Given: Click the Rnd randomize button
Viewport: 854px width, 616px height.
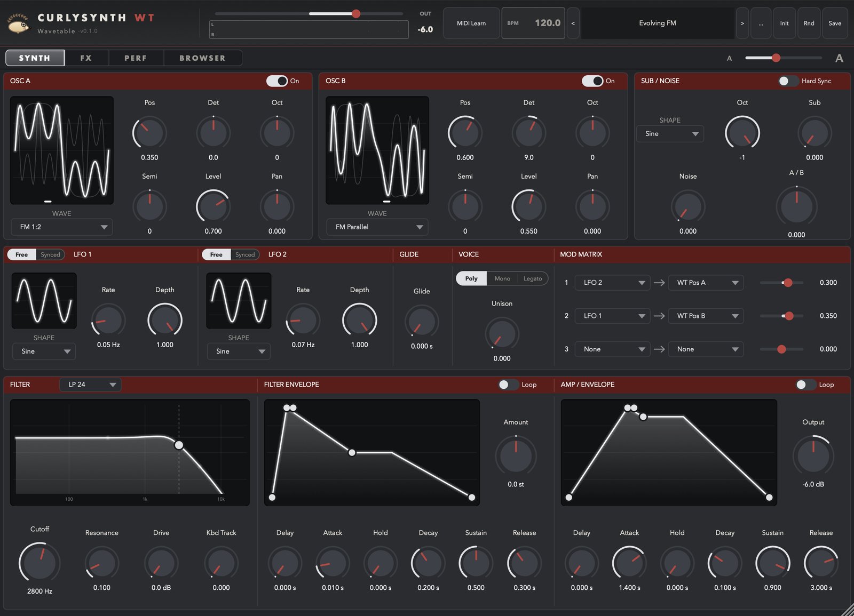Looking at the screenshot, I should pyautogui.click(x=809, y=23).
